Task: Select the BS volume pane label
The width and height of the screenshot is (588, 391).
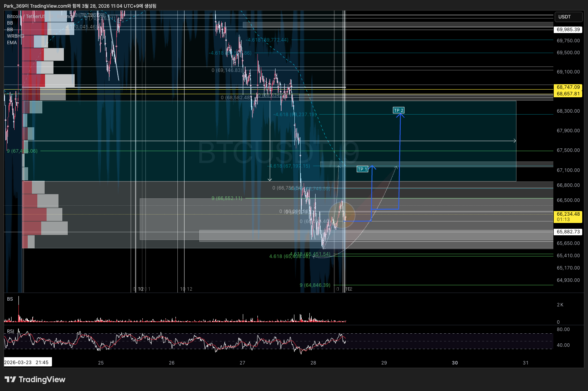Action: 10,299
